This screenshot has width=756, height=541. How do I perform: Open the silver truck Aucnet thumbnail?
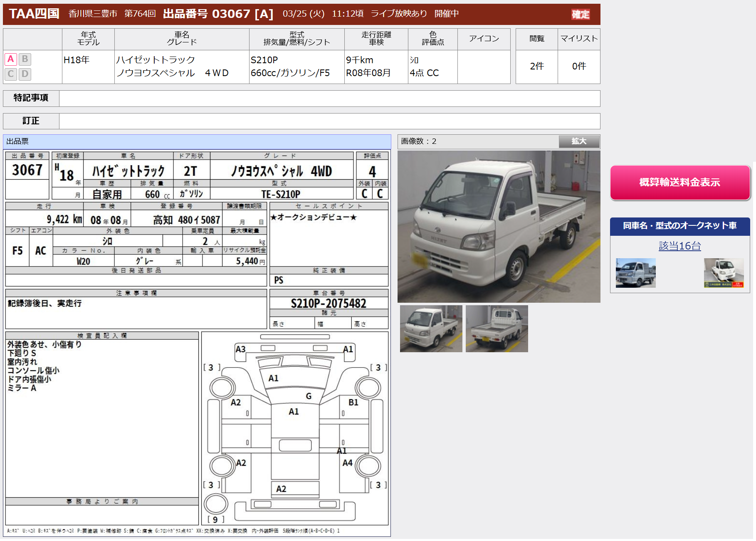[635, 273]
